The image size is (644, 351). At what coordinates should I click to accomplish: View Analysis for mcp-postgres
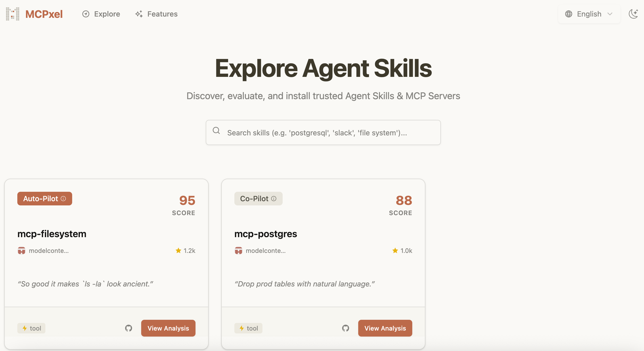(x=385, y=328)
